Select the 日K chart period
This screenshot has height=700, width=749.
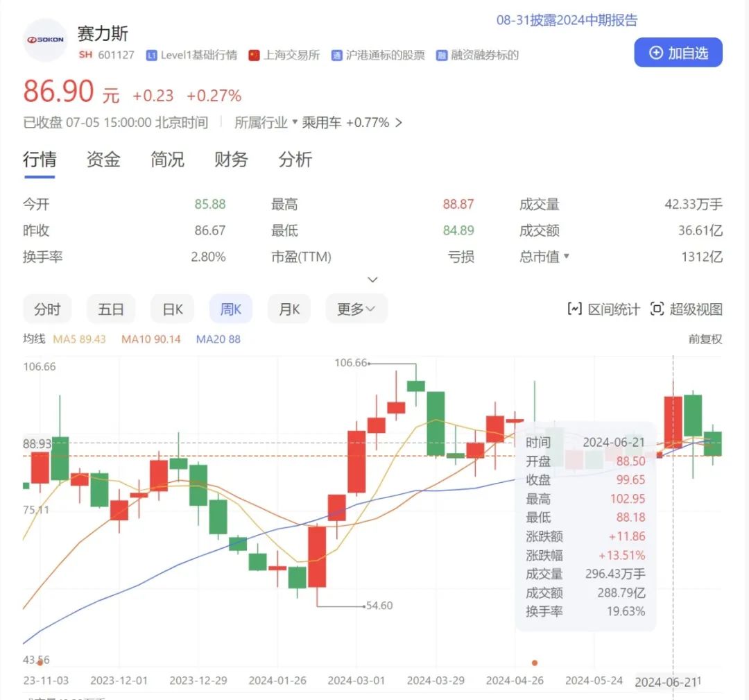tap(173, 309)
